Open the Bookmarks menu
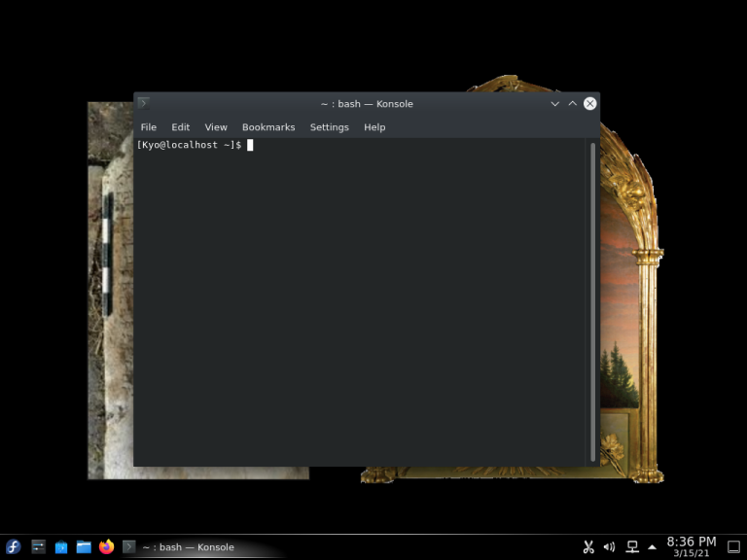The height and width of the screenshot is (560, 747). click(268, 127)
